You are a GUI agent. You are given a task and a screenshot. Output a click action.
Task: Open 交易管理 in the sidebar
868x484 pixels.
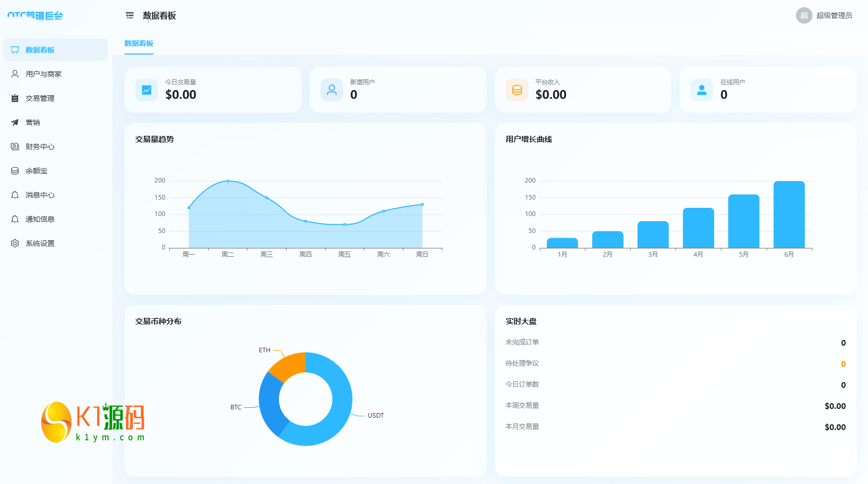[x=56, y=98]
